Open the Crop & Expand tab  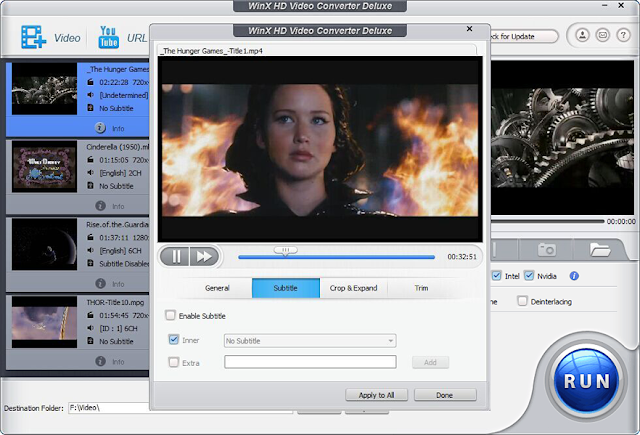pos(353,288)
